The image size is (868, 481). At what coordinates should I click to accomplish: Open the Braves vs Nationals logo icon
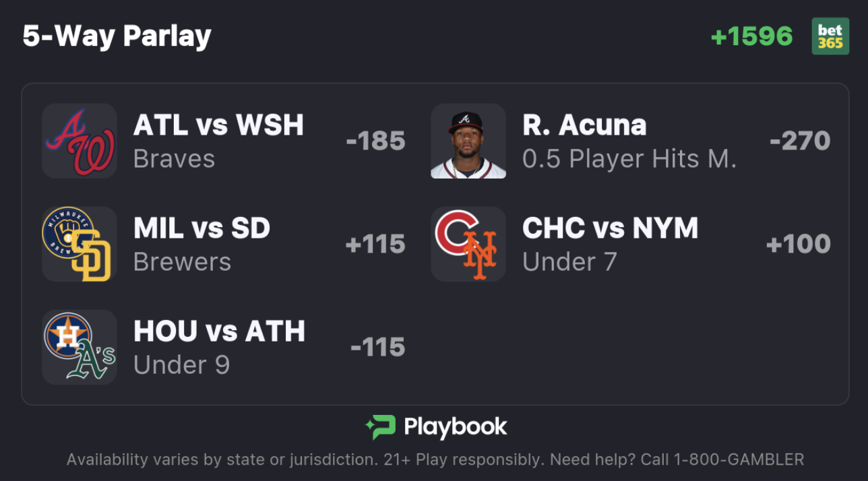pyautogui.click(x=80, y=141)
